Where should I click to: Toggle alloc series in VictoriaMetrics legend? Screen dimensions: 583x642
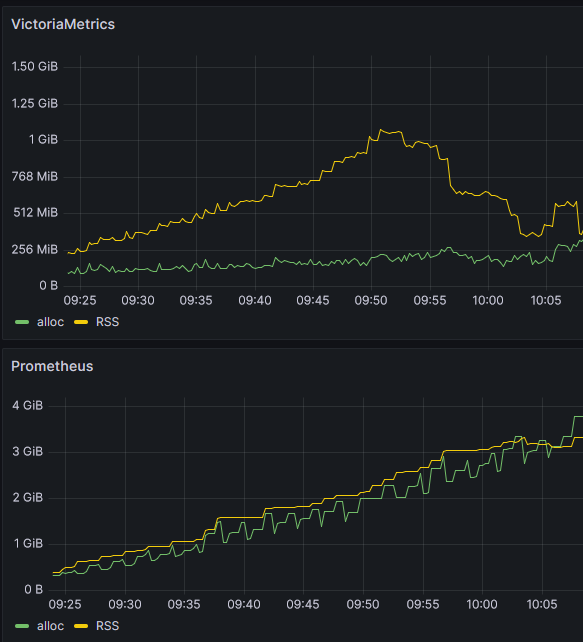point(50,322)
